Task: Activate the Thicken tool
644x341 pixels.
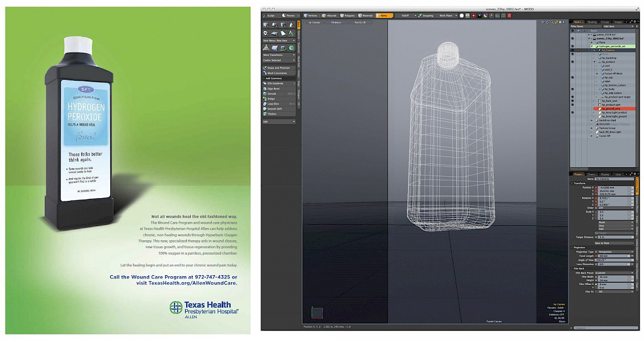Action: [x=279, y=113]
